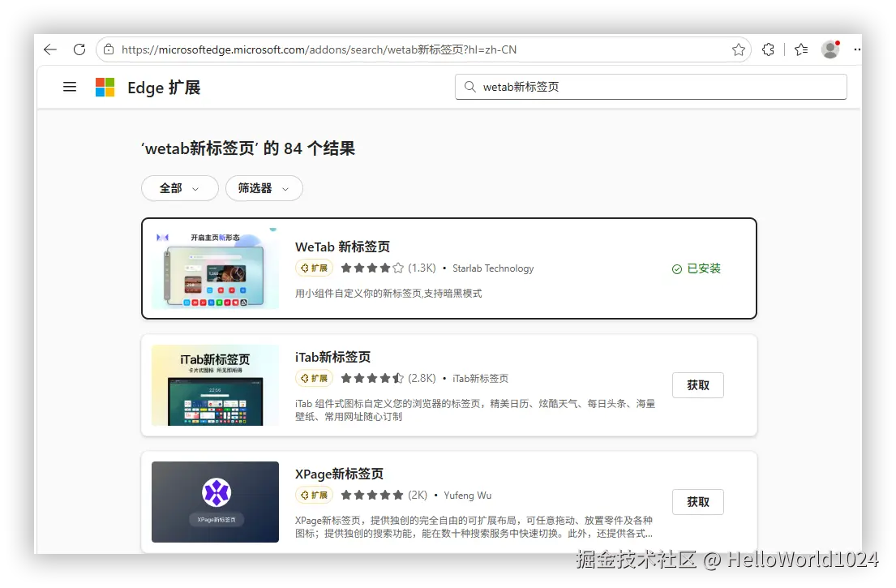The image size is (896, 588).
Task: Get the iTab新标签页 extension with 获取
Action: click(697, 385)
